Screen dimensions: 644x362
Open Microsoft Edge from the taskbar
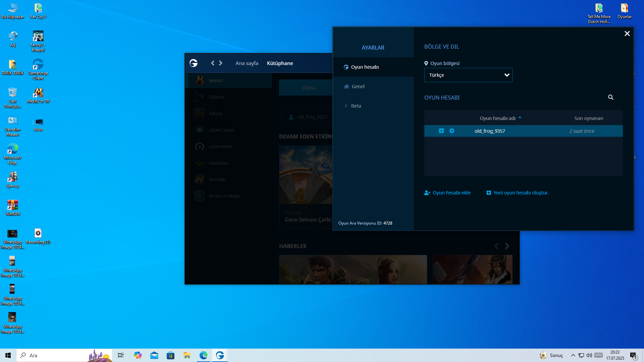pos(203,355)
